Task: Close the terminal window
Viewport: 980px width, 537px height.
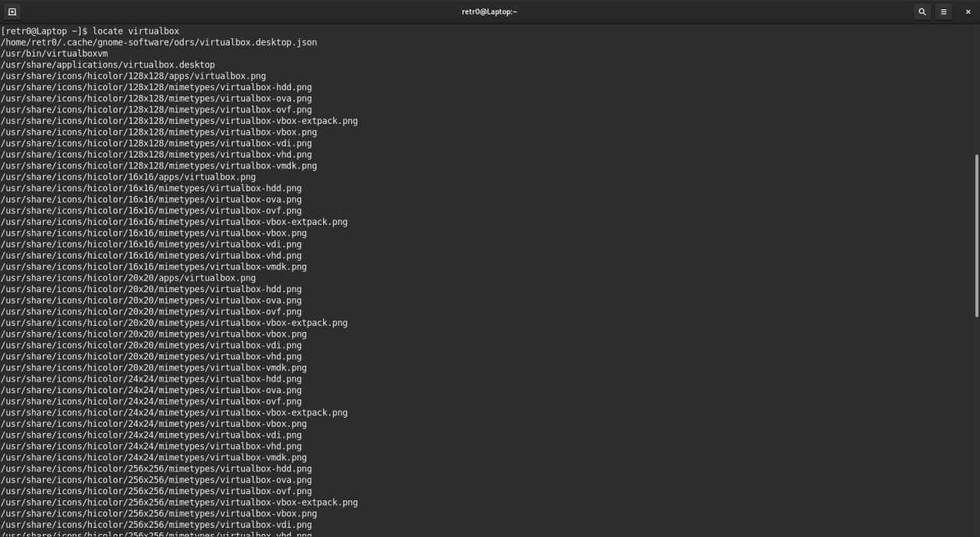Action: [x=968, y=11]
